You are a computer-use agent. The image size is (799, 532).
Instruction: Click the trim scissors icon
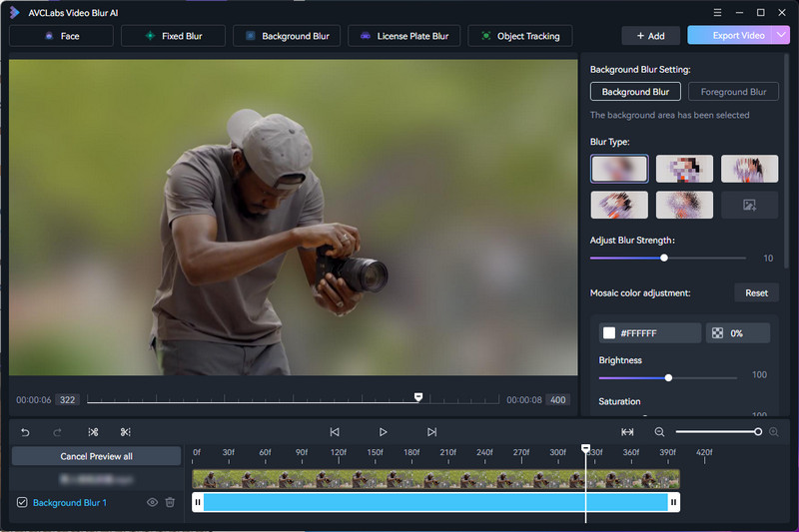pyautogui.click(x=126, y=432)
